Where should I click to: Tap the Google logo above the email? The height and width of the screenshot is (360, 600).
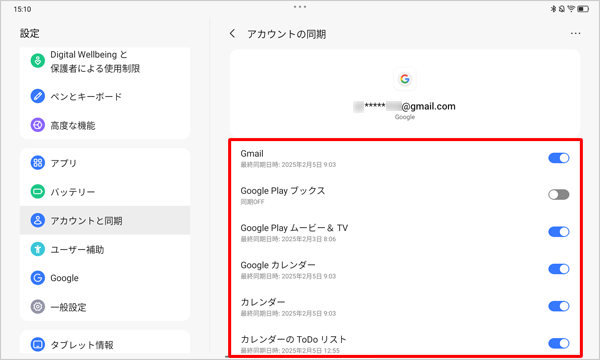pos(405,79)
